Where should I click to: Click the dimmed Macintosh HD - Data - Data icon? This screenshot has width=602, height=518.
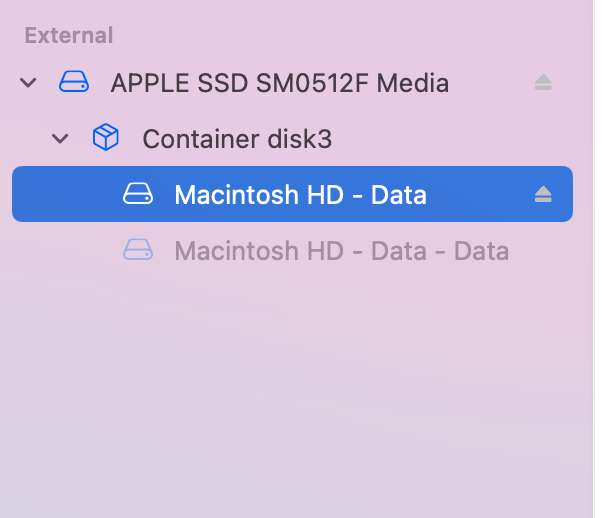click(x=138, y=250)
